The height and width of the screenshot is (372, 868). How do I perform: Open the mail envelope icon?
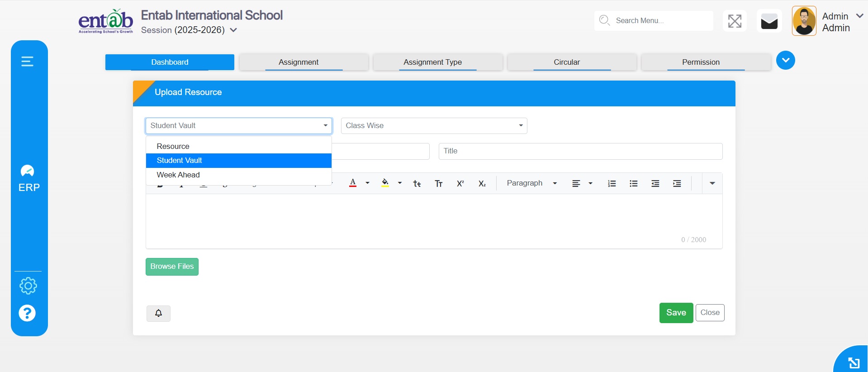(x=769, y=21)
